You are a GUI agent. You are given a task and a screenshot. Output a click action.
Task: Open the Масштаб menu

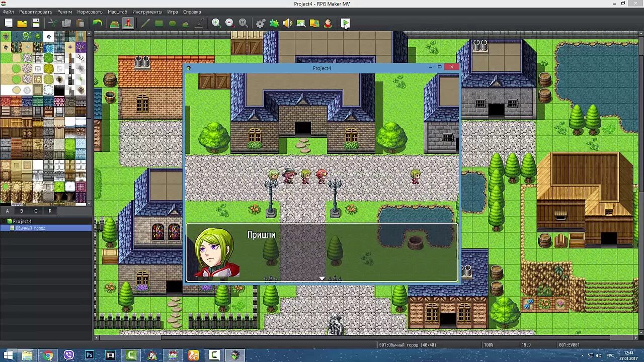(118, 12)
